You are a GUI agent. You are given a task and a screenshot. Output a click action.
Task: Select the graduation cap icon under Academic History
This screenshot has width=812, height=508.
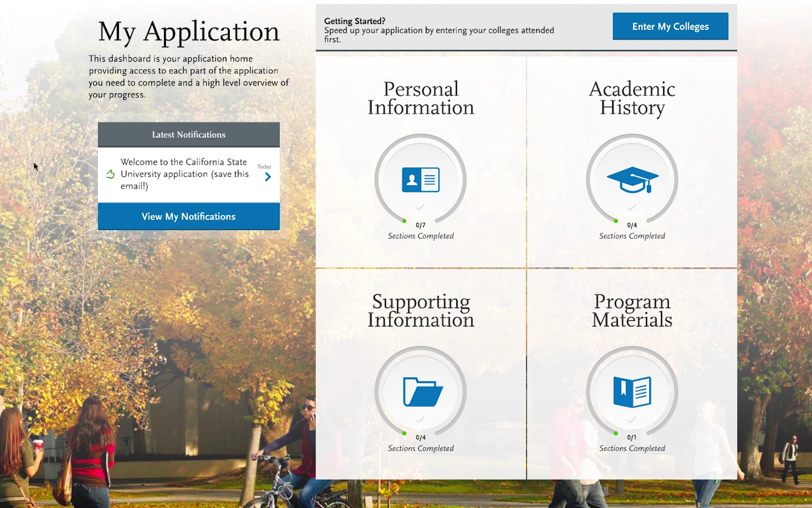pos(632,180)
